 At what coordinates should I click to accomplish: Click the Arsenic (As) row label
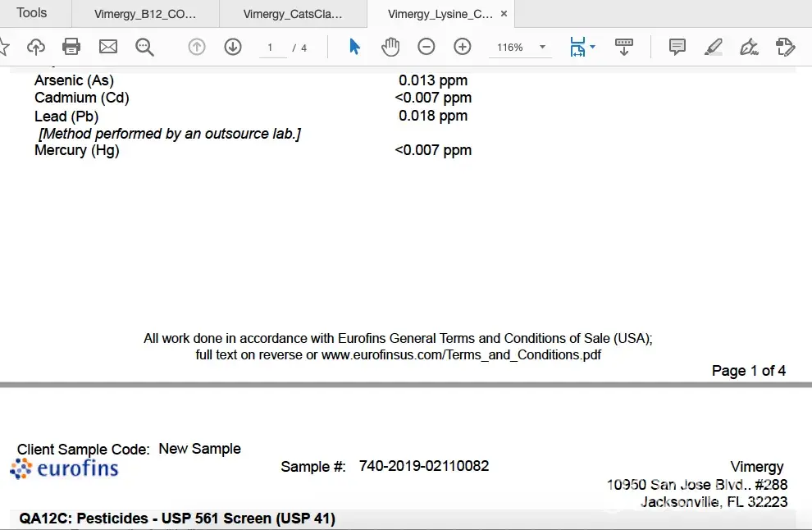74,80
